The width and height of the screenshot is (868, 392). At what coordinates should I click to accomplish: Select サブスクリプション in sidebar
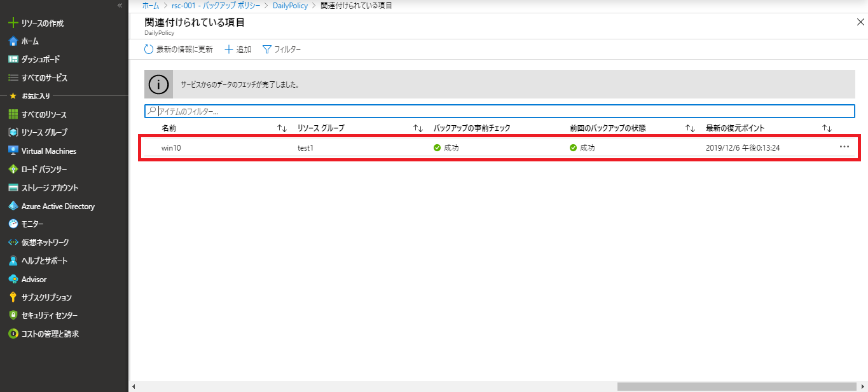pyautogui.click(x=47, y=297)
